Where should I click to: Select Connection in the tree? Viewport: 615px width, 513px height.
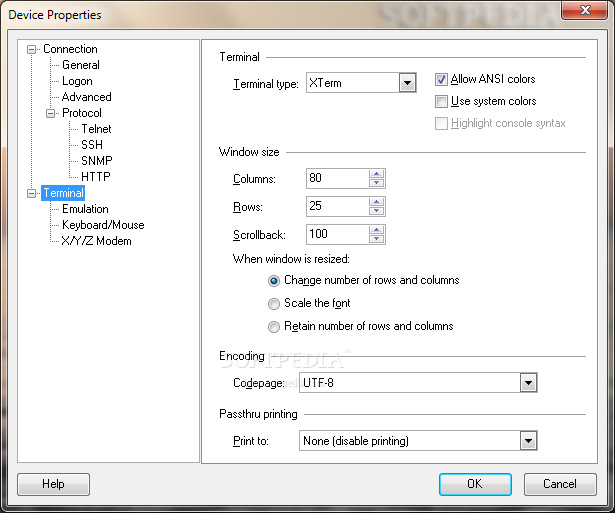coord(70,49)
